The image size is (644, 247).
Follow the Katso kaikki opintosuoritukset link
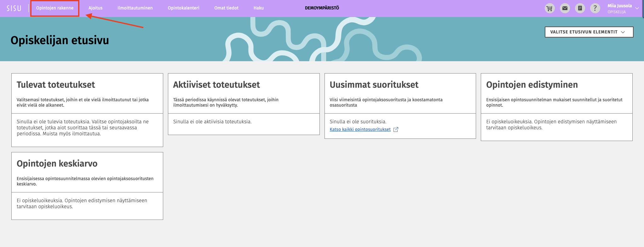click(x=360, y=130)
